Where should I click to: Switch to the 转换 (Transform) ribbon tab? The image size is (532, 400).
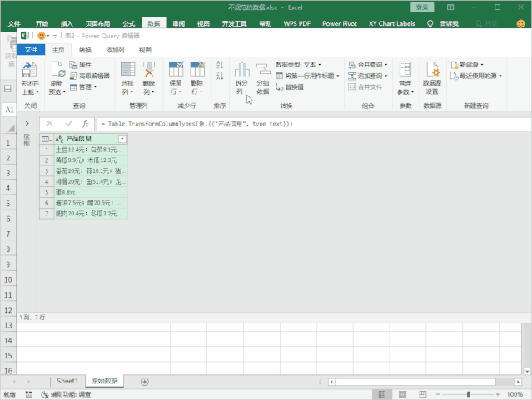[x=85, y=50]
